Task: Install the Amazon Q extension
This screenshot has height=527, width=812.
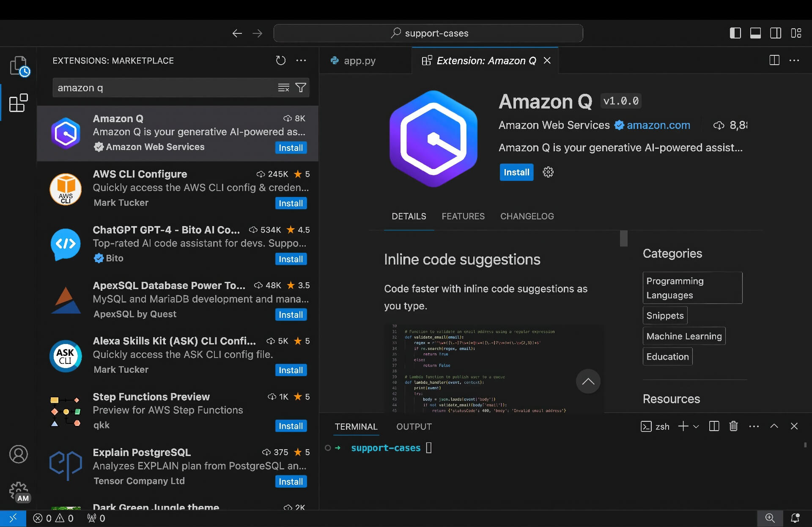Action: coord(516,172)
